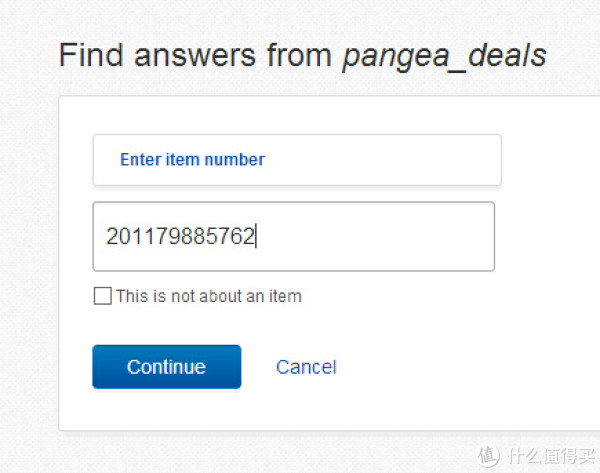
Task: Click the number 201179885762 in the field
Action: tap(180, 236)
